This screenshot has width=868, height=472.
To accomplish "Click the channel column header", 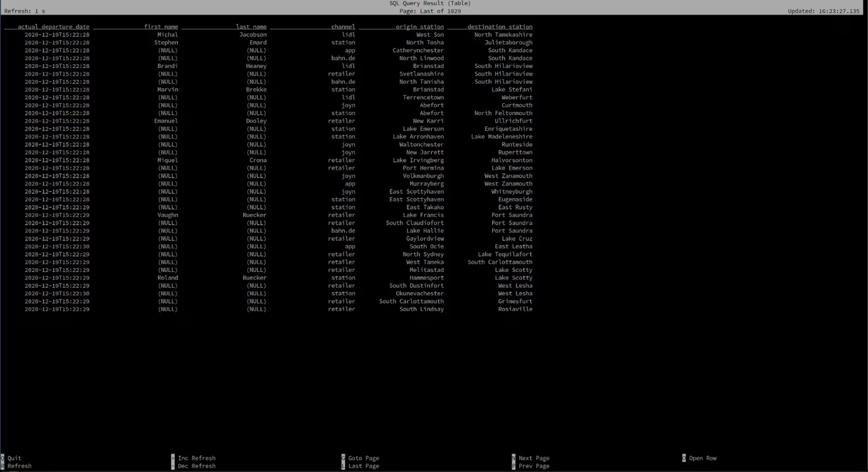I will (x=343, y=27).
